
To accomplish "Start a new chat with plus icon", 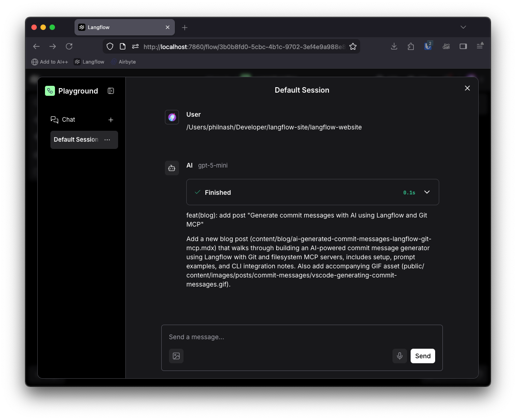I will click(x=111, y=120).
